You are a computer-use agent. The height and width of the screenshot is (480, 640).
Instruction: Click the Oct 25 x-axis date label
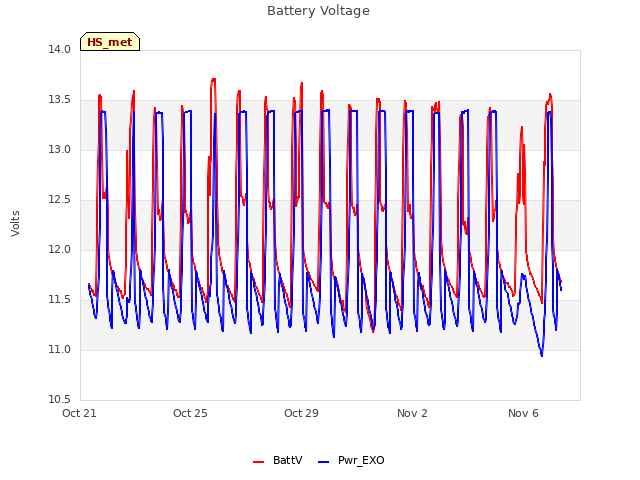tap(190, 413)
